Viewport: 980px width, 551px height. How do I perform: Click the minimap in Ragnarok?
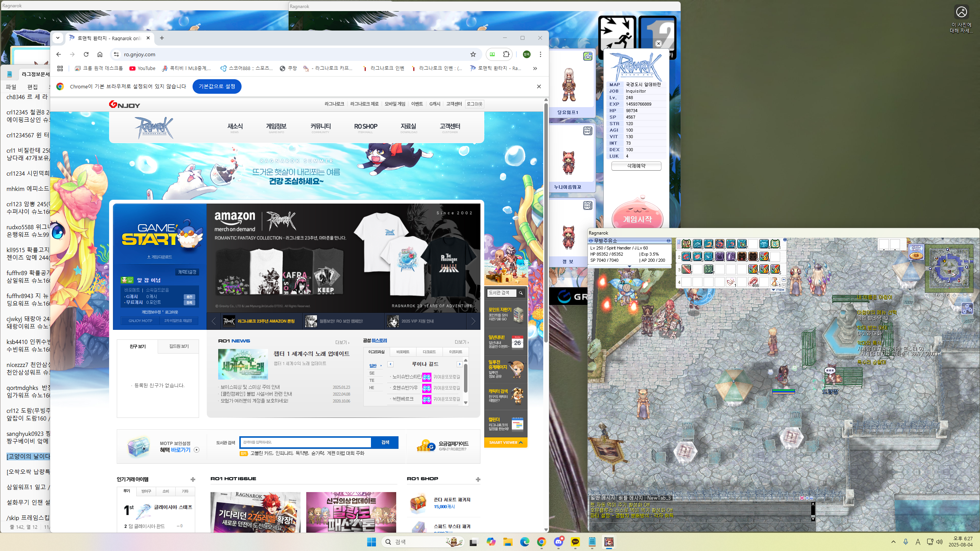[x=949, y=268]
